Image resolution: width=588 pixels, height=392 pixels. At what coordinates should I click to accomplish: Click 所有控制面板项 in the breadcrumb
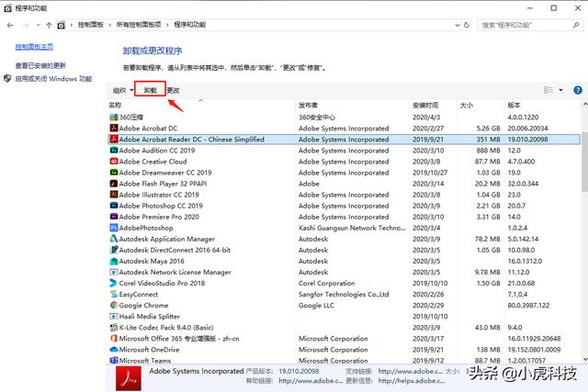(x=139, y=25)
